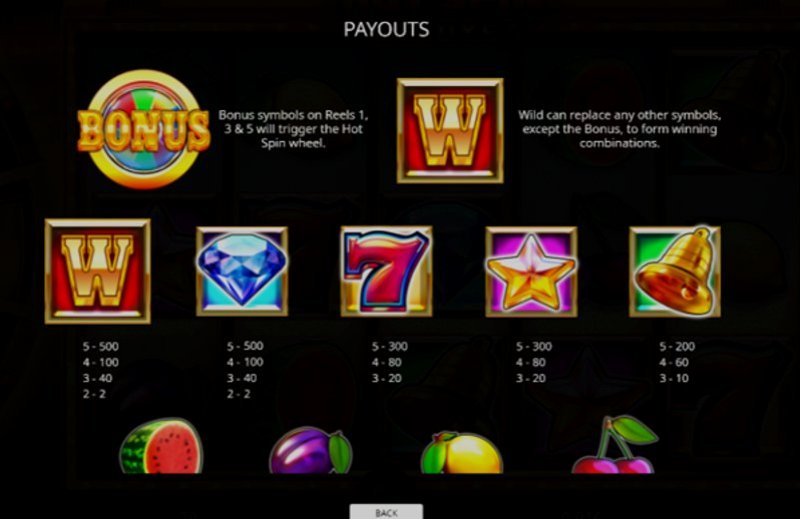Click the golden bell symbol
This screenshot has width=800, height=519.
tap(675, 271)
